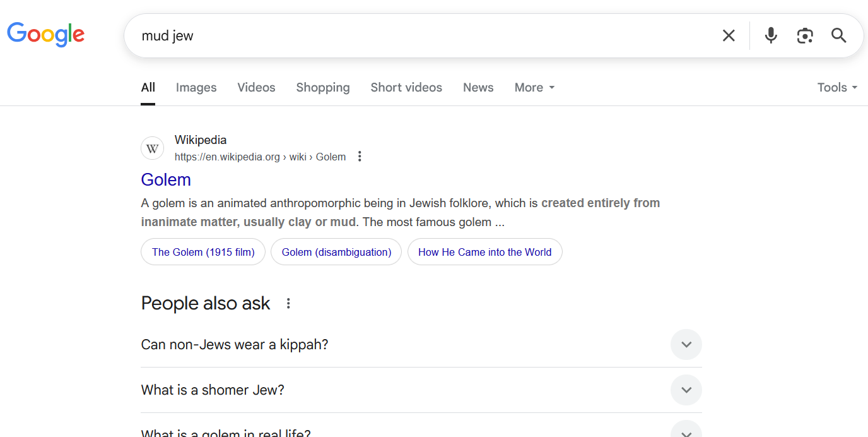The height and width of the screenshot is (437, 868).
Task: Switch to the Videos tab
Action: tap(256, 88)
